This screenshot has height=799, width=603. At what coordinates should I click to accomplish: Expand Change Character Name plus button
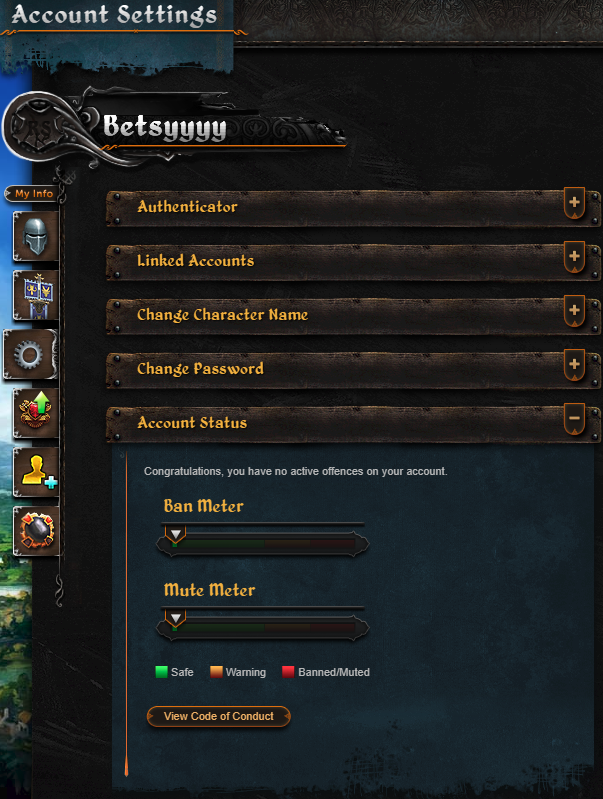pos(574,311)
